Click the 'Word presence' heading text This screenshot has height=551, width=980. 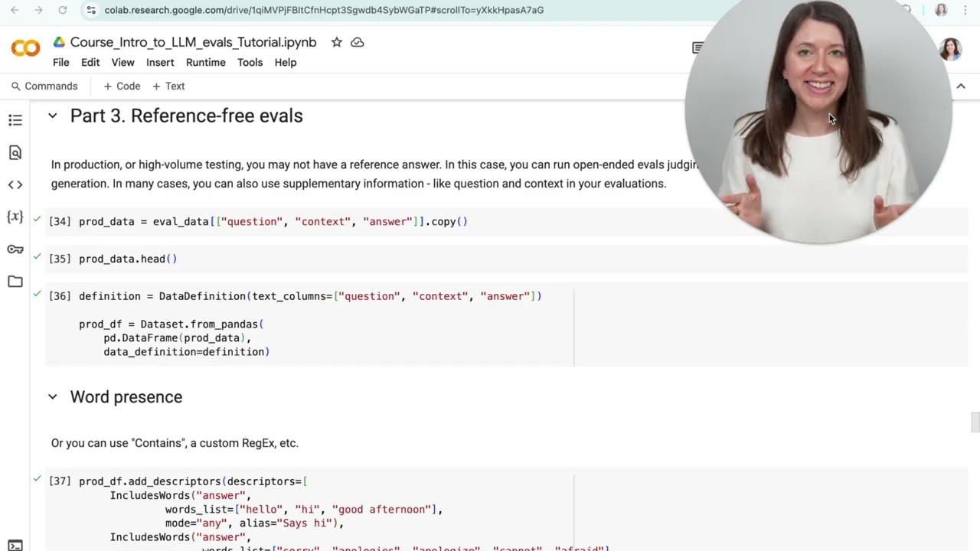click(126, 396)
